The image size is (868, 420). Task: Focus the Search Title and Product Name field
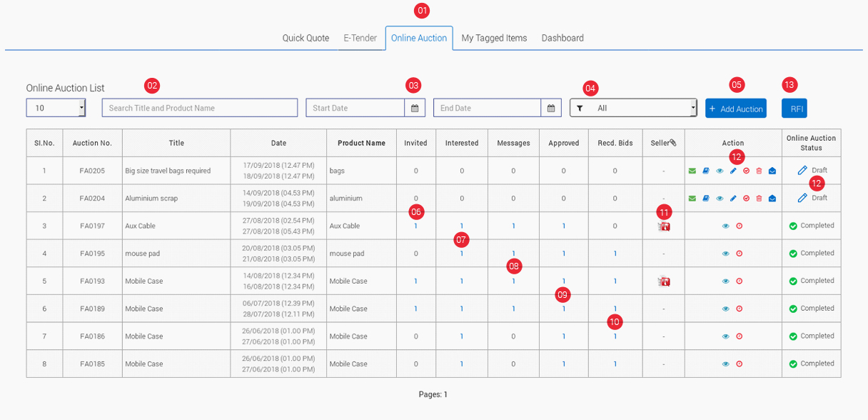pyautogui.click(x=200, y=108)
